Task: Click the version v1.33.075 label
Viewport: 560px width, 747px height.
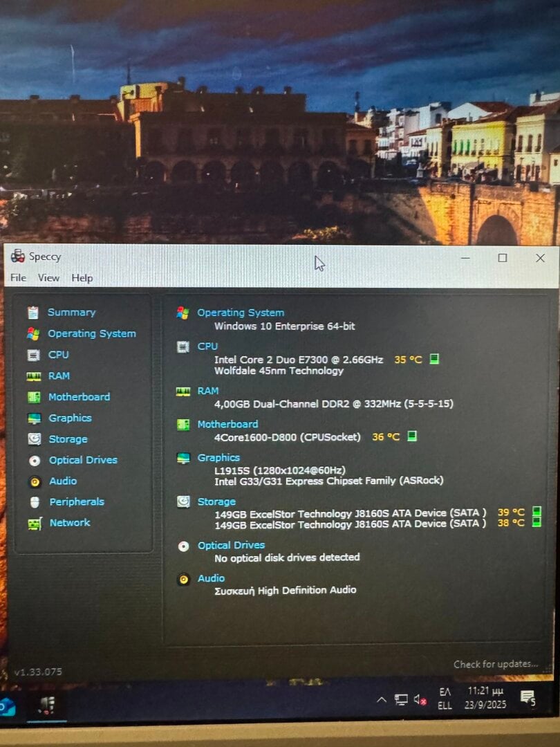Action: [38, 672]
